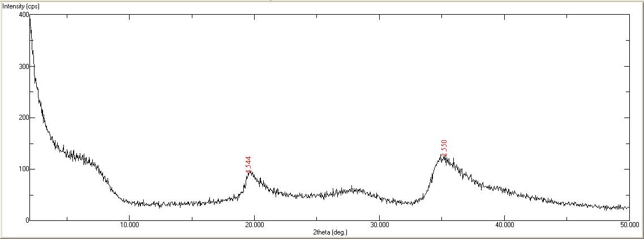Click the 0 intensity origin label
The width and height of the screenshot is (644, 239).
point(27,220)
